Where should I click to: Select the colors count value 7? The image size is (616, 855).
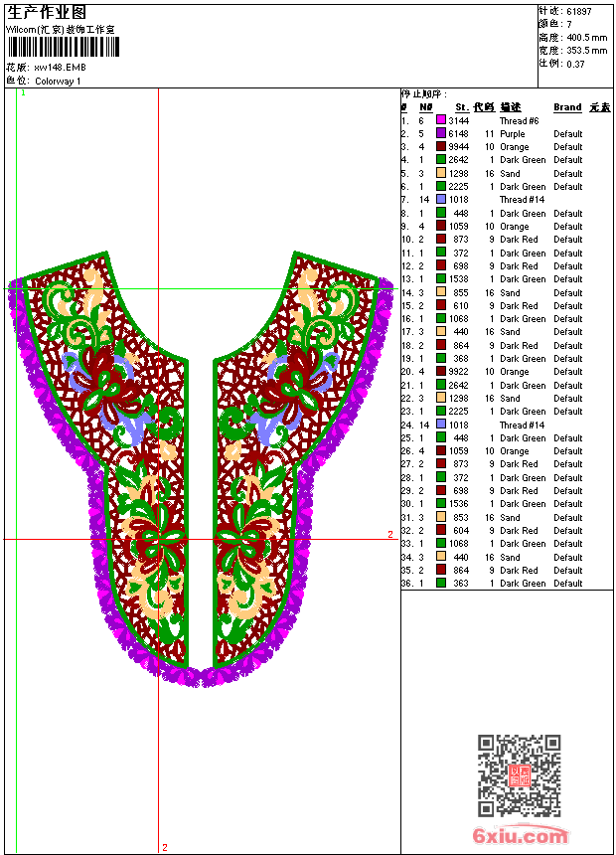click(569, 25)
